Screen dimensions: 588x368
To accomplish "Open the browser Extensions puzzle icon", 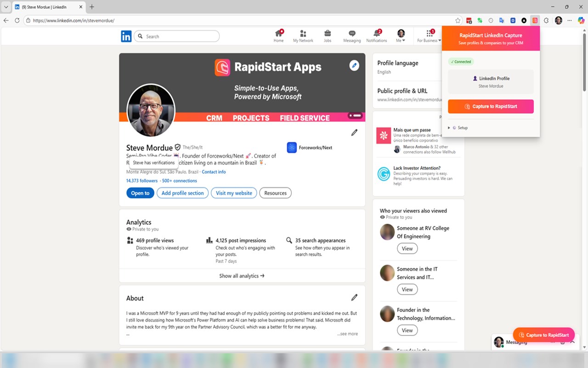I will click(x=546, y=20).
